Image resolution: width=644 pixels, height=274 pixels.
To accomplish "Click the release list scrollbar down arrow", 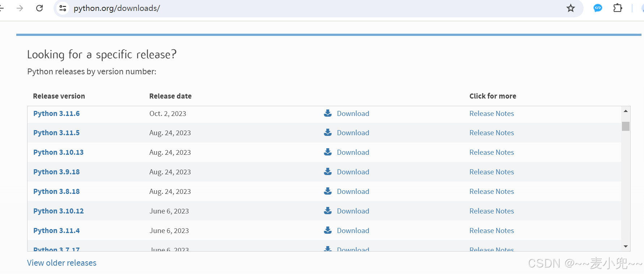I will point(626,246).
